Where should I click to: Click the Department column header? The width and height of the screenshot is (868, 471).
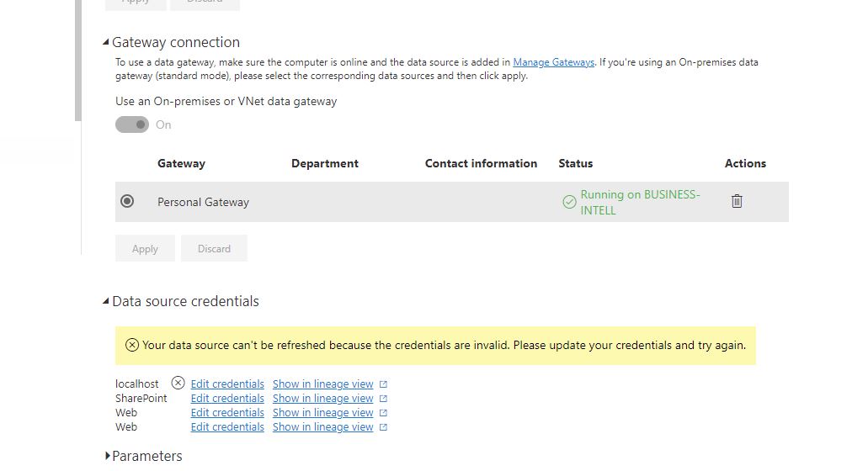click(x=325, y=164)
